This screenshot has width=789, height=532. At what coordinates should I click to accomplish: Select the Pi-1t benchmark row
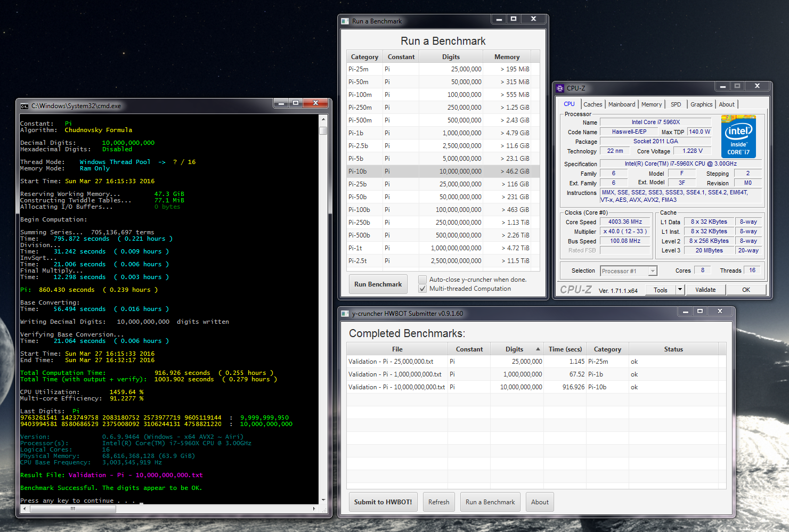443,248
